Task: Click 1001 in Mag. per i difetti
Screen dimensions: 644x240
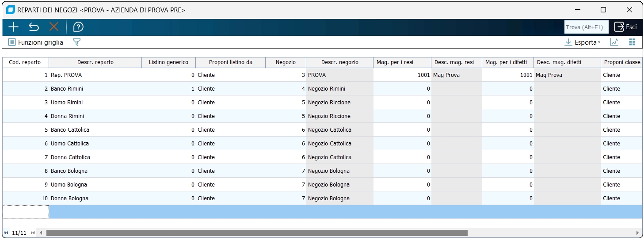Action: click(508, 75)
